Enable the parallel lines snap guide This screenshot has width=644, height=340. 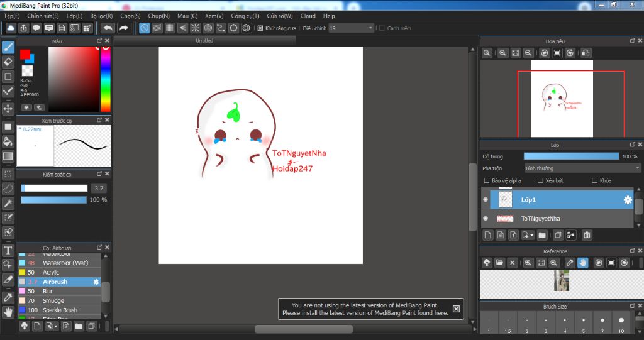point(157,28)
